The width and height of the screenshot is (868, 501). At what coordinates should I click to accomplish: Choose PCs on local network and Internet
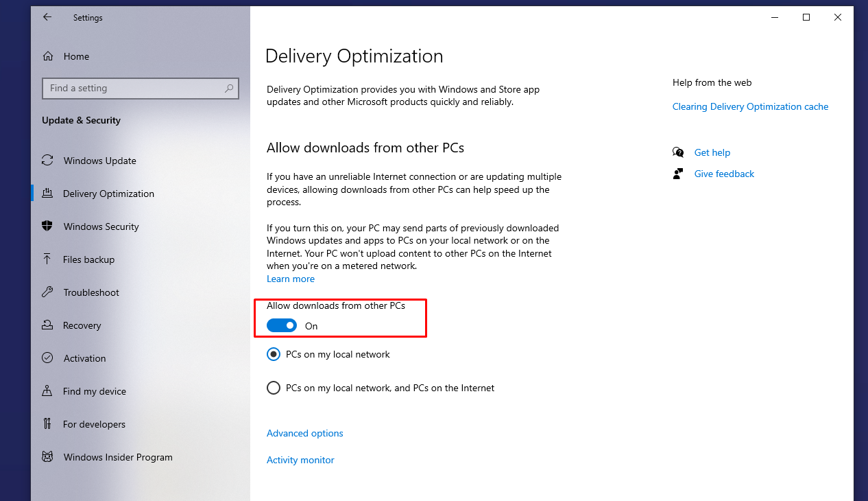pos(274,388)
